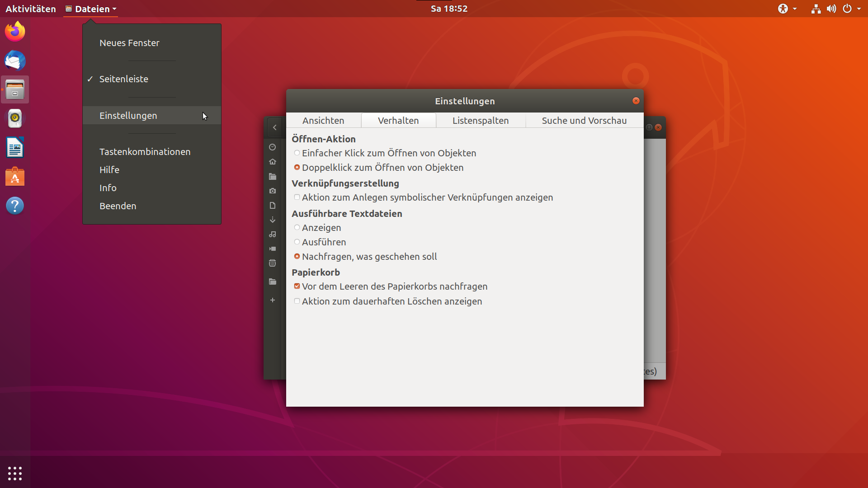Open Tastenkombinationen from the menu

point(152,152)
